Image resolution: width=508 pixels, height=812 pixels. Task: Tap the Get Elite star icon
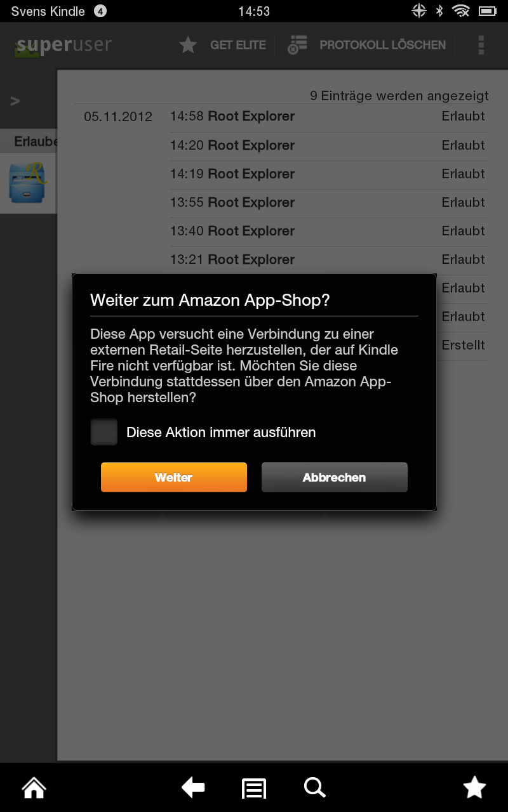(188, 45)
